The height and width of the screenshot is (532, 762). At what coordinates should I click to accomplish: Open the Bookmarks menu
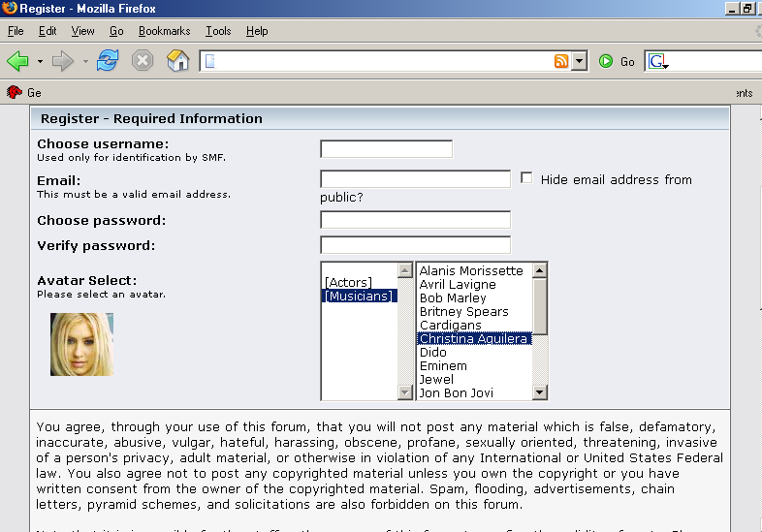[164, 31]
